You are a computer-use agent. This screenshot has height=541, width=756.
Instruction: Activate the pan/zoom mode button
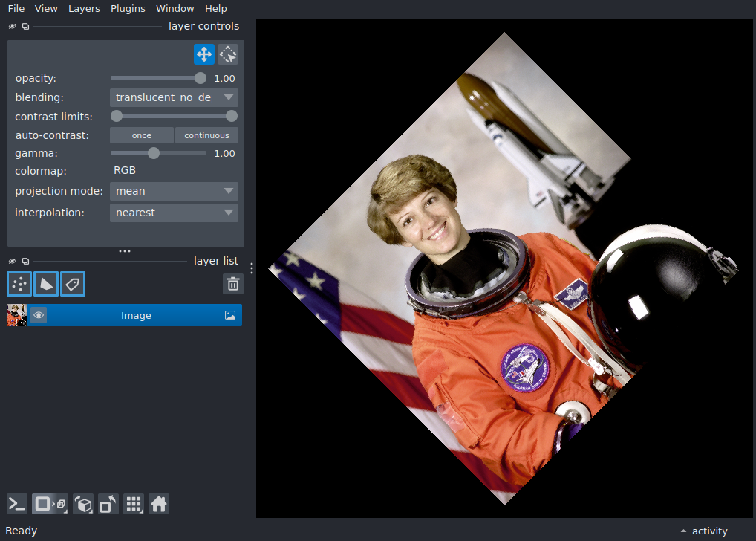(204, 54)
